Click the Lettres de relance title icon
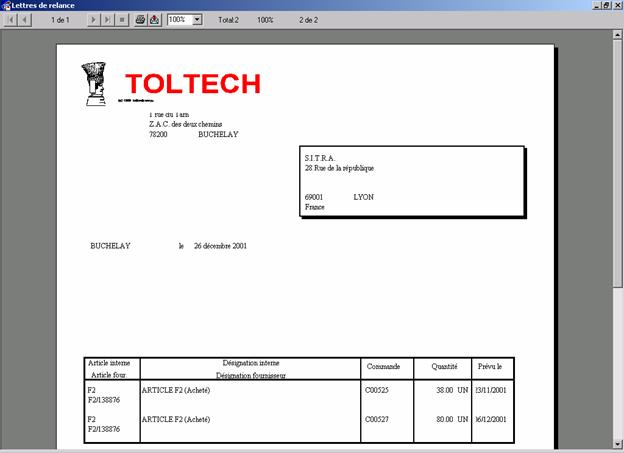This screenshot has width=624, height=453. 6,6
